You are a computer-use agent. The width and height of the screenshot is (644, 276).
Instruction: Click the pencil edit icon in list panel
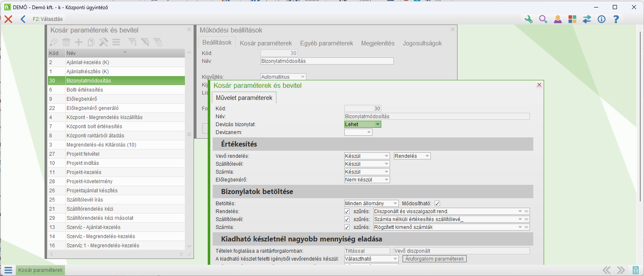pos(54,42)
